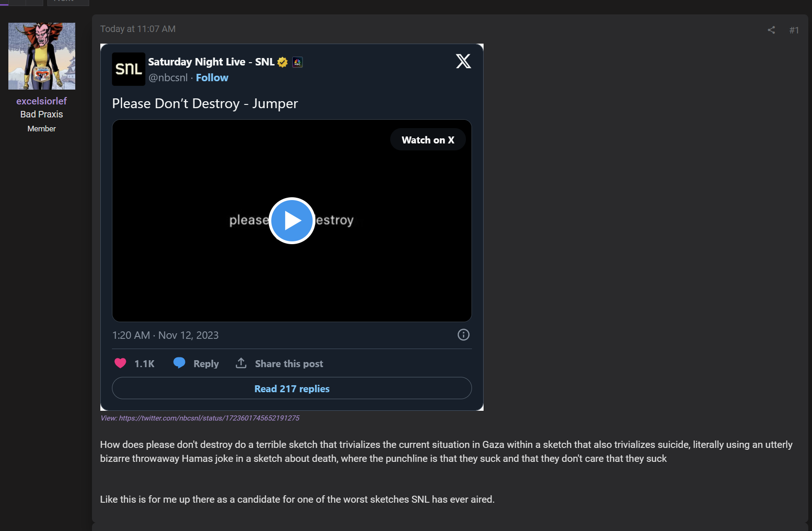Image resolution: width=812 pixels, height=531 pixels.
Task: Click the tweet timestamp 1:20 AM Nov 12, 2023
Action: [x=165, y=335]
